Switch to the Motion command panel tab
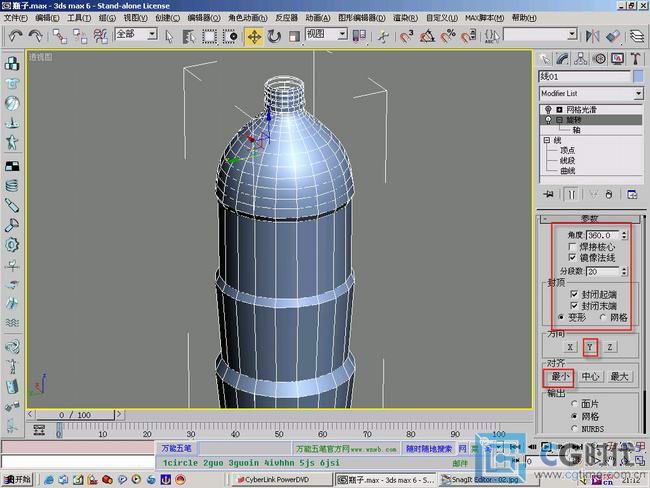 click(599, 59)
